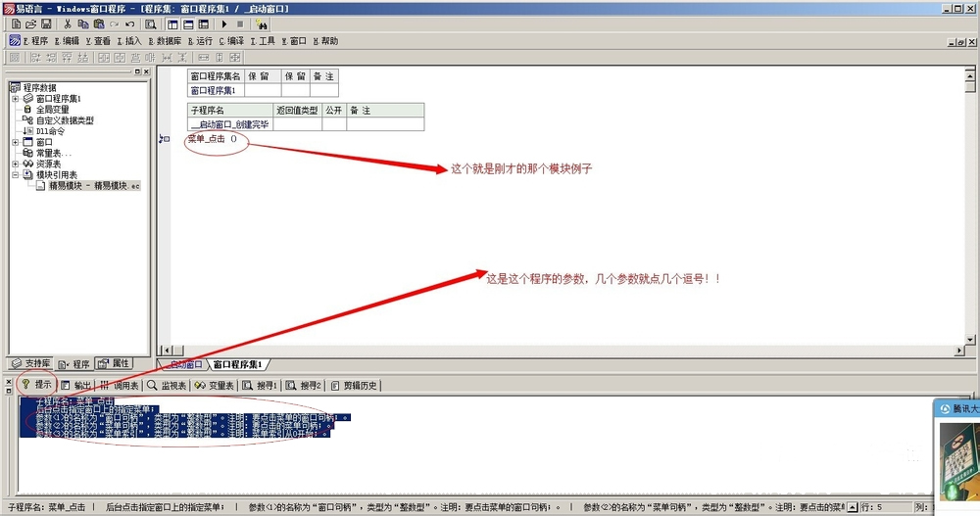980x516 pixels.
Task: Open the 工具 menu
Action: coord(263,40)
